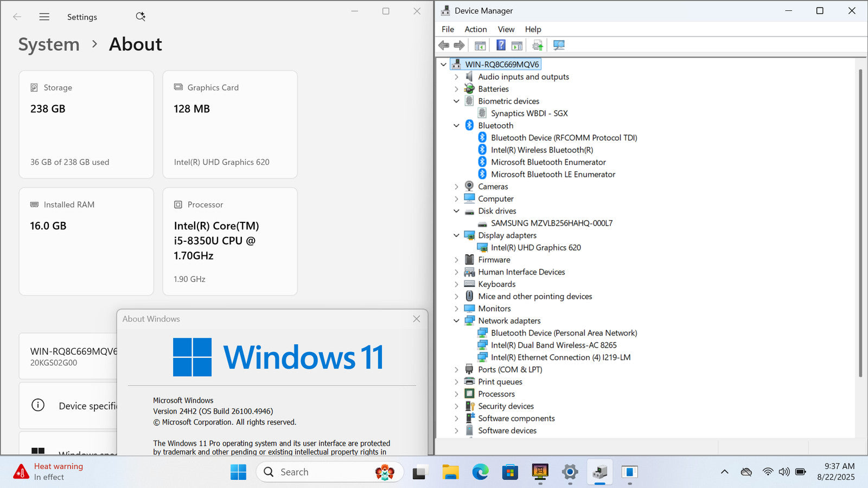Collapse the Network adapters category
This screenshot has height=488, width=868.
tap(456, 321)
